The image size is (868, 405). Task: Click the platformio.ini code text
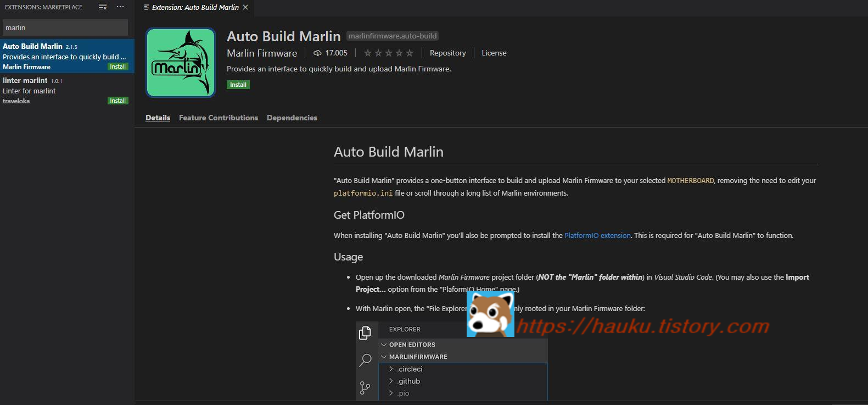363,193
